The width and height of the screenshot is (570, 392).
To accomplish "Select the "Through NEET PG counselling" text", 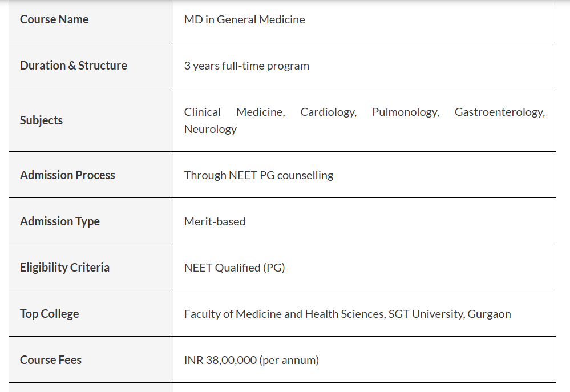I will [258, 175].
